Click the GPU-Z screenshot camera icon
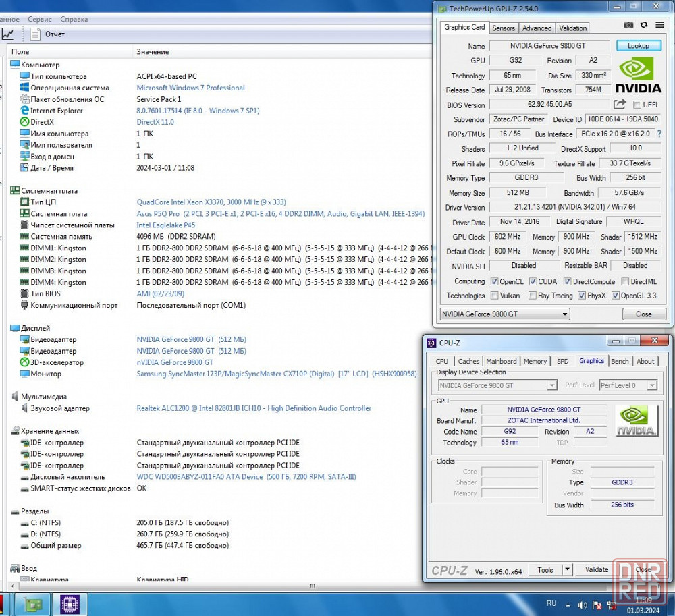Screen dimensions: 675x616 click(628, 25)
